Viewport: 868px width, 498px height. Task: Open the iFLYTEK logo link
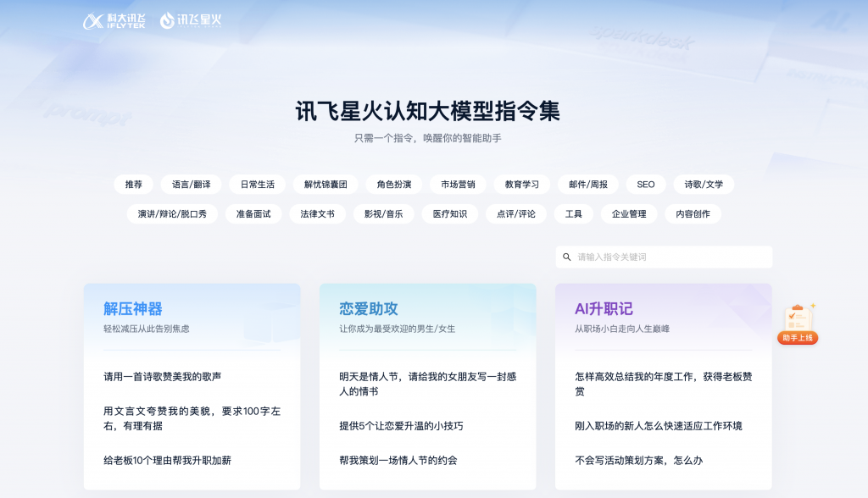pyautogui.click(x=114, y=21)
